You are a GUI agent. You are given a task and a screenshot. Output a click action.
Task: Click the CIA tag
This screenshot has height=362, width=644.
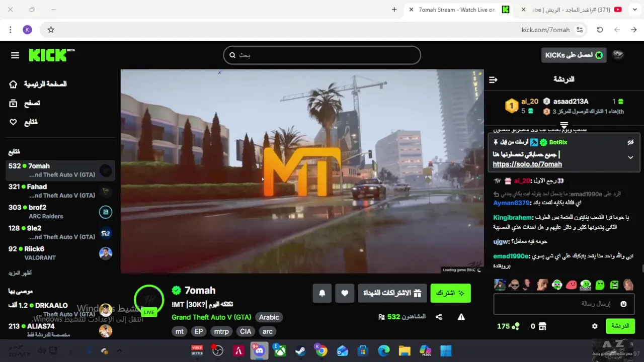pos(246,331)
